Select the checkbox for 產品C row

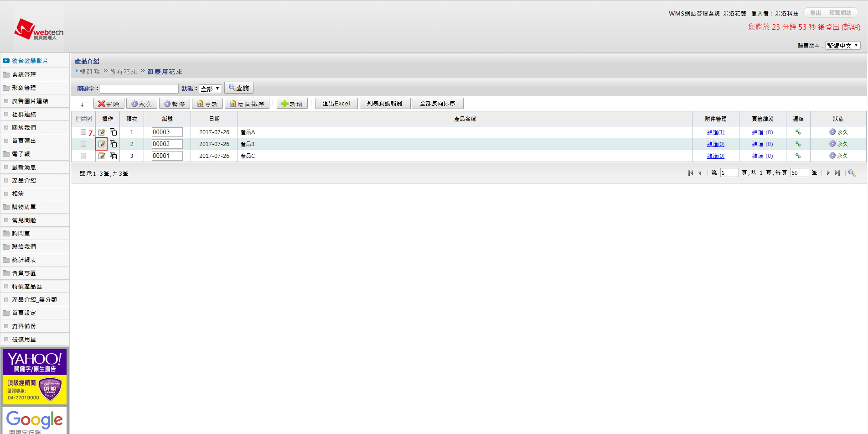(x=83, y=156)
